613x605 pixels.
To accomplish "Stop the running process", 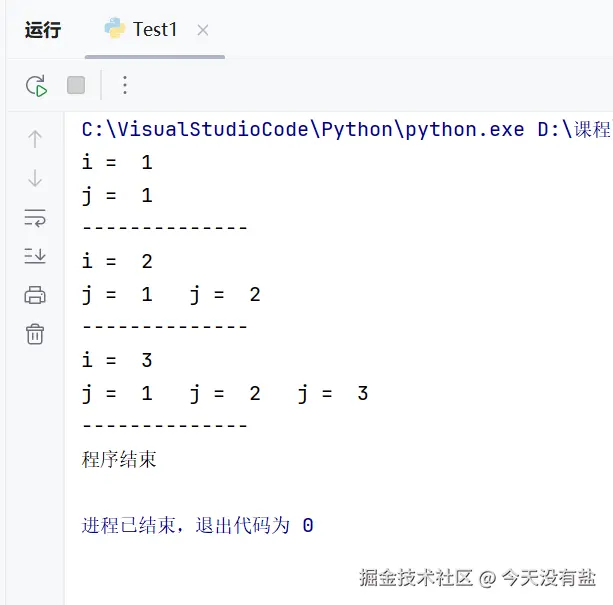I will pos(76,86).
